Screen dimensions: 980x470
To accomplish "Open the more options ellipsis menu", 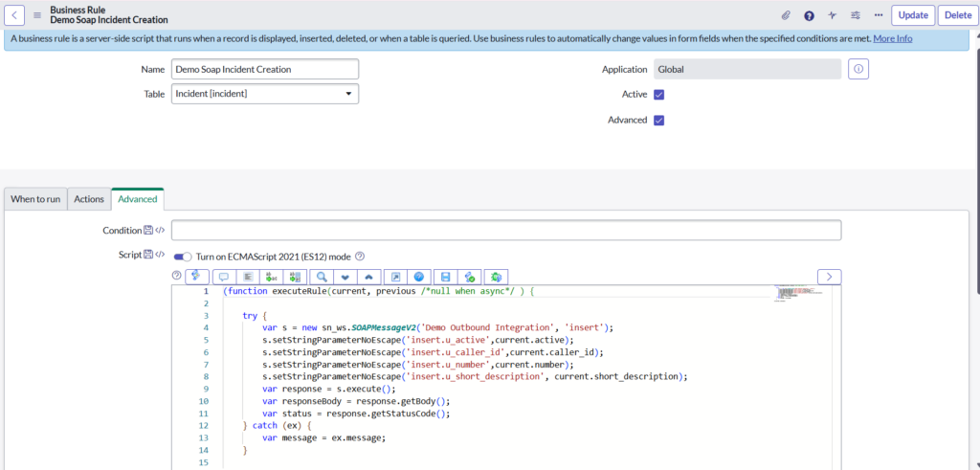I will [x=878, y=15].
